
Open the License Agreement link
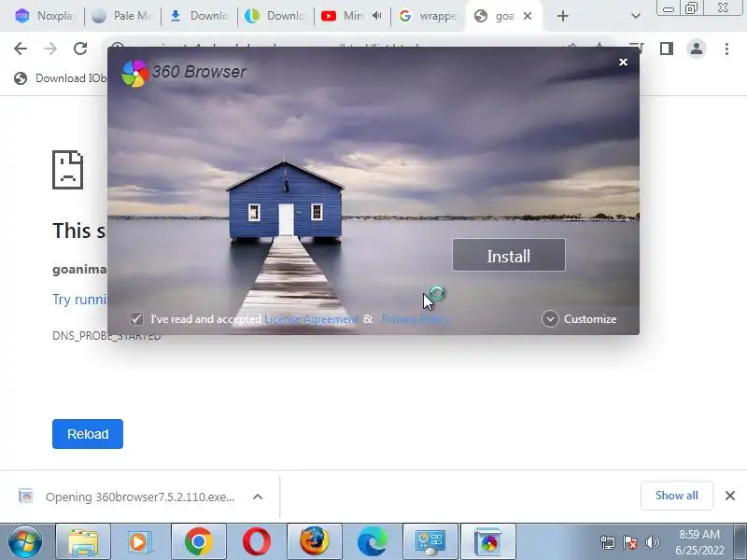pos(310,319)
